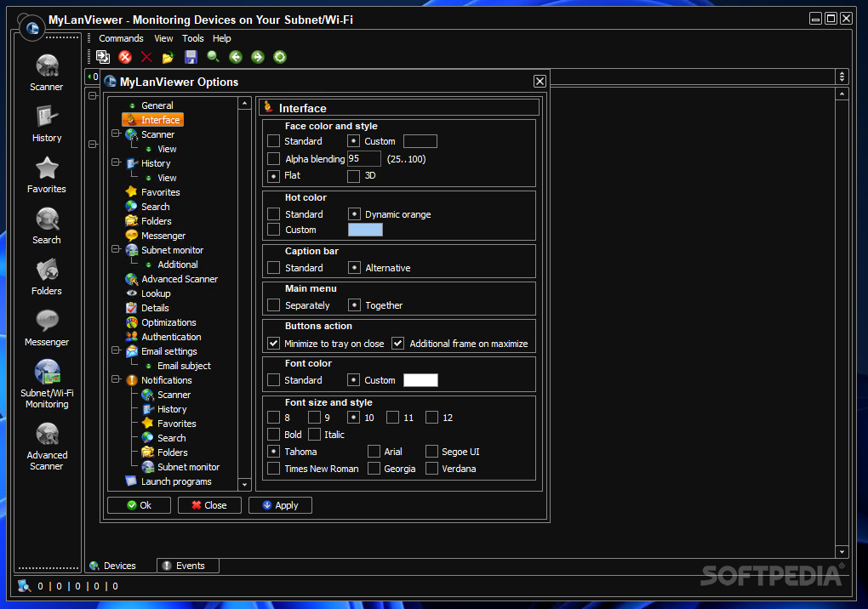Click the Ok button
Viewport: 868px width, 609px height.
pos(139,505)
